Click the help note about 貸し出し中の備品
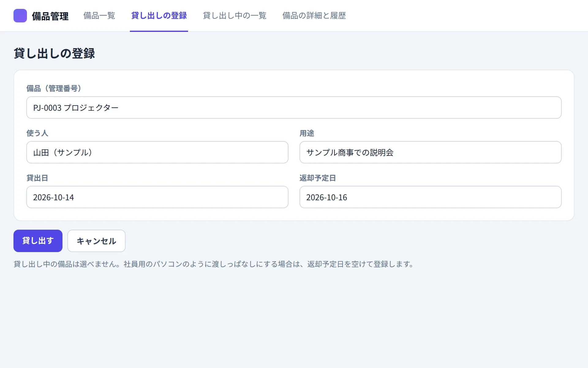The image size is (588, 368). [x=214, y=264]
